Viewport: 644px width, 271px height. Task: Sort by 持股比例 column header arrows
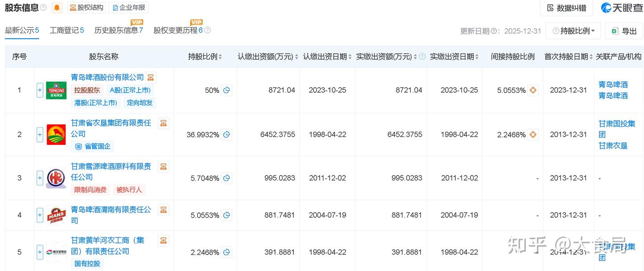[x=220, y=57]
